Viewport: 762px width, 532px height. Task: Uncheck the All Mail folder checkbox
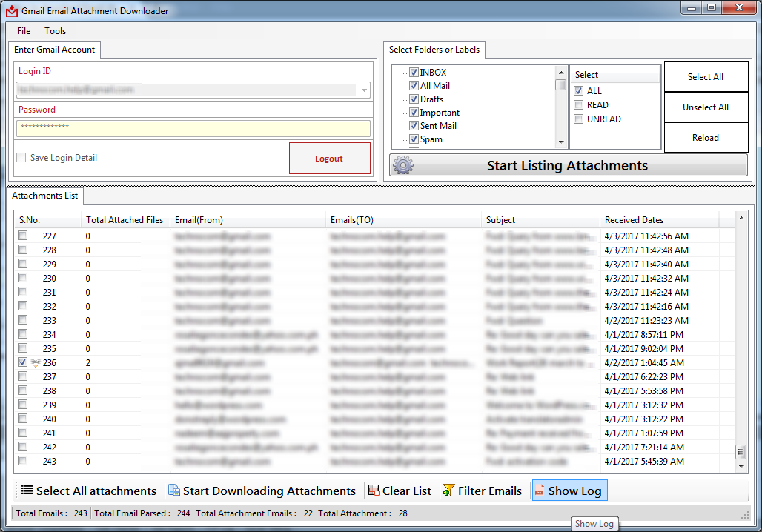point(414,85)
